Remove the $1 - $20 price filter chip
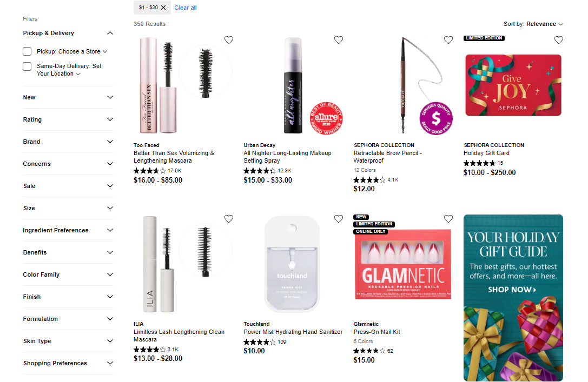This screenshot has height=382, width=588. tap(163, 8)
